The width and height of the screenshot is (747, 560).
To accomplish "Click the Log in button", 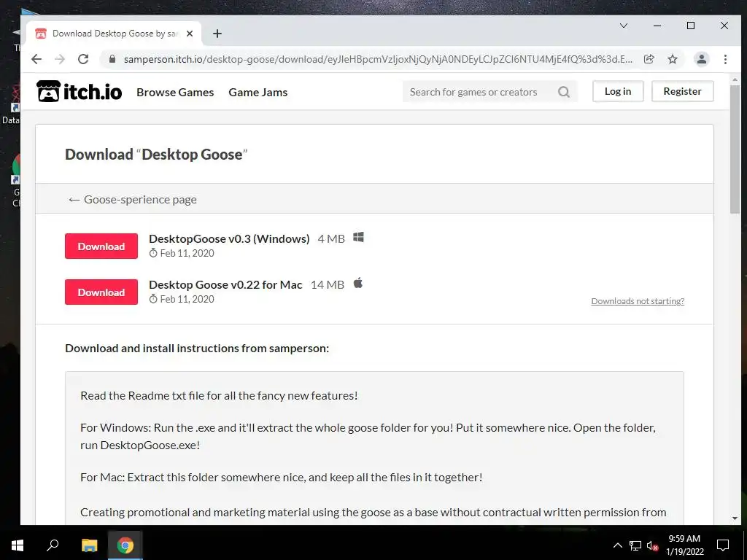I will tap(618, 91).
